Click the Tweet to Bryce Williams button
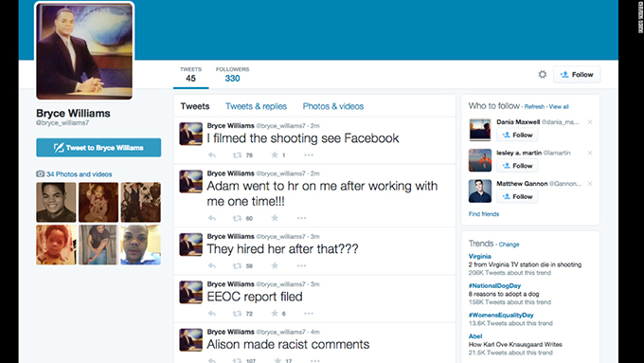 [98, 148]
